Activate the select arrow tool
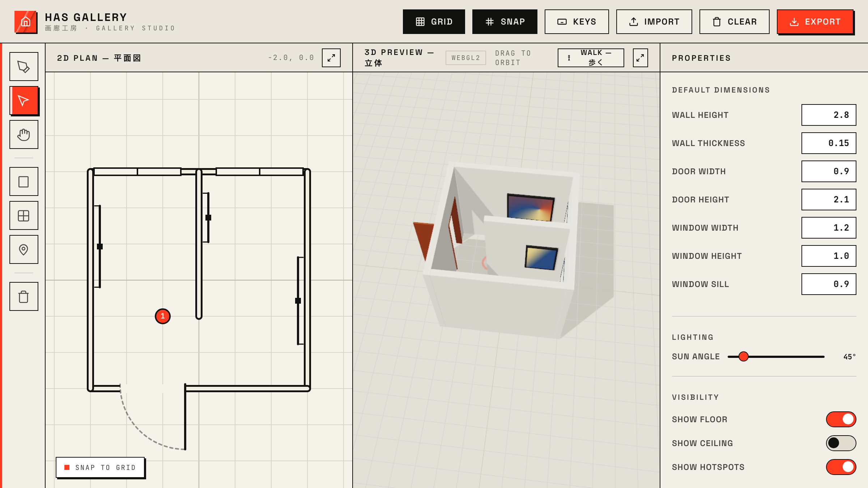 (24, 100)
